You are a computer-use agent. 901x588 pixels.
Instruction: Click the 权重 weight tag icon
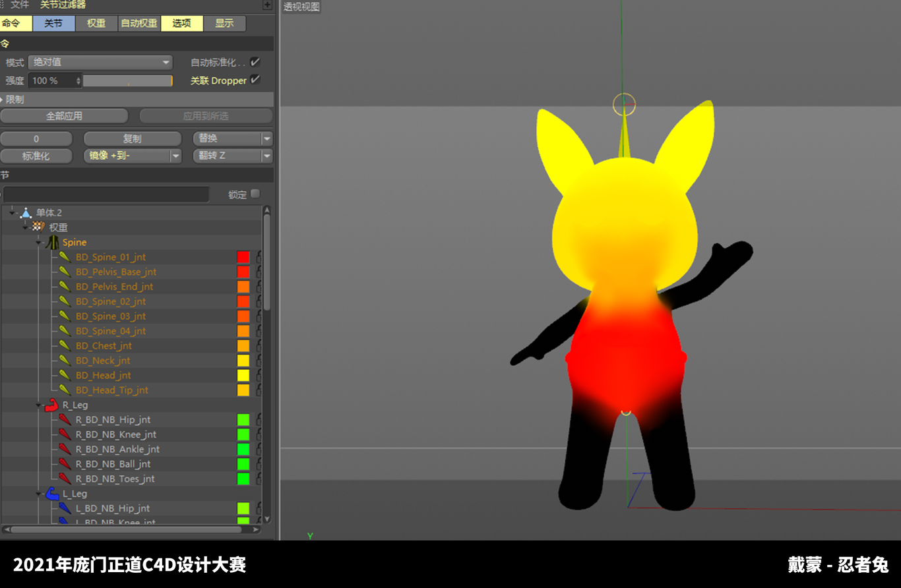[38, 227]
